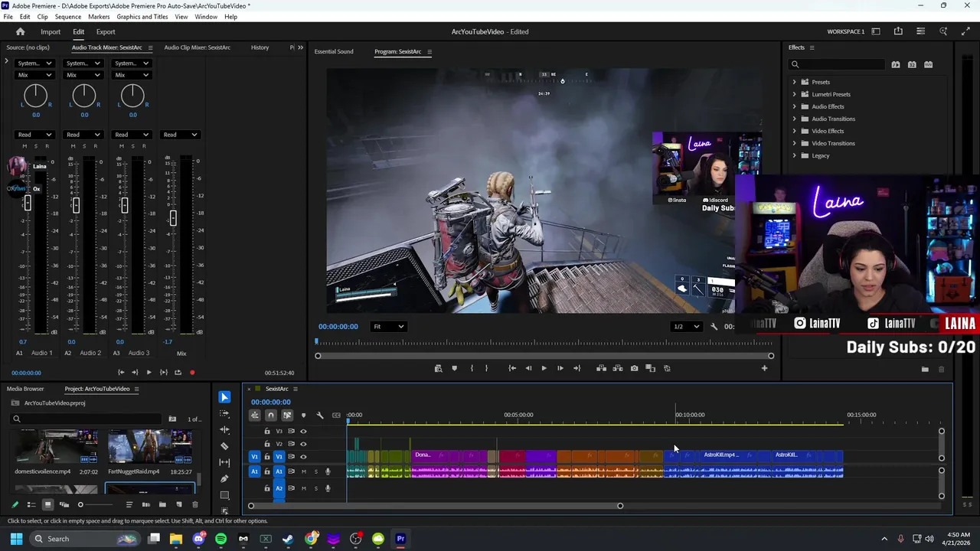980x551 pixels.
Task: Expand the Lumetri Presets folder
Action: tap(794, 94)
